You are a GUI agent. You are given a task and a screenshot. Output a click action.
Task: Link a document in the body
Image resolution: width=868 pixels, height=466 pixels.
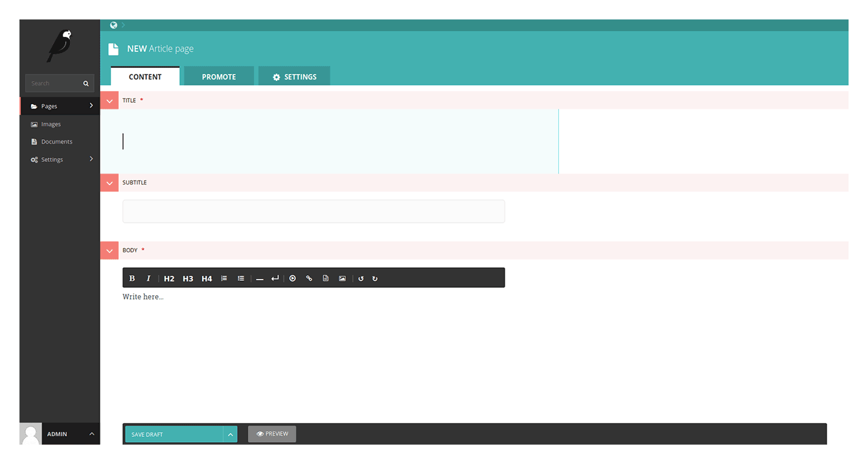coord(326,278)
